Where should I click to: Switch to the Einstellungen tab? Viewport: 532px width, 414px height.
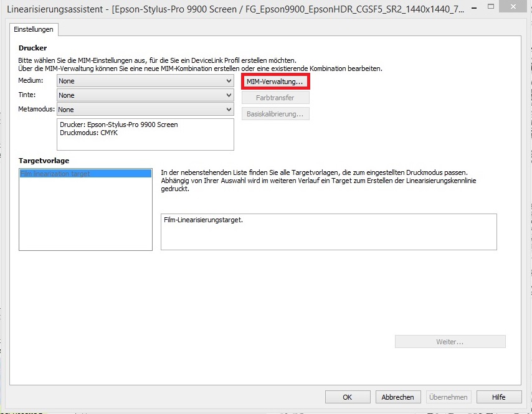[x=34, y=29]
